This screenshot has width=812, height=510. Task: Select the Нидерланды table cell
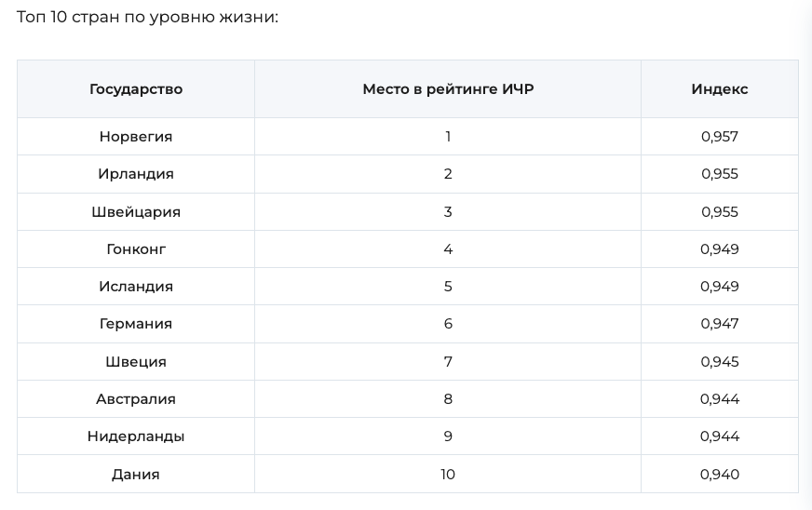coord(136,436)
